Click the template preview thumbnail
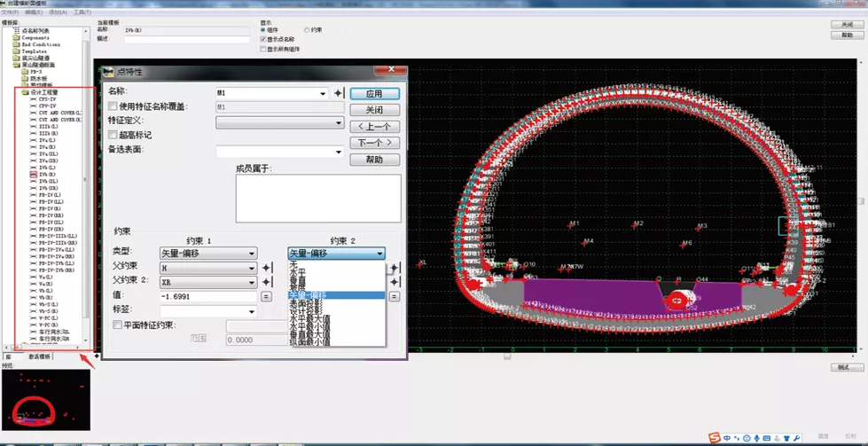The width and height of the screenshot is (868, 446). pos(45,400)
